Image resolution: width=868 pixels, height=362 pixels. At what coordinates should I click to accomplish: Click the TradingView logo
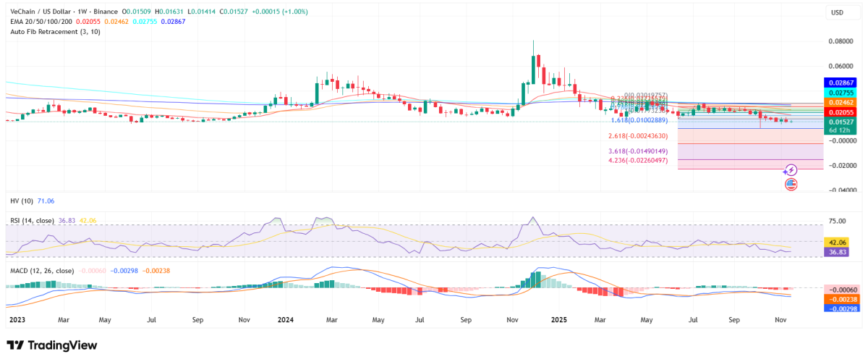coord(51,345)
